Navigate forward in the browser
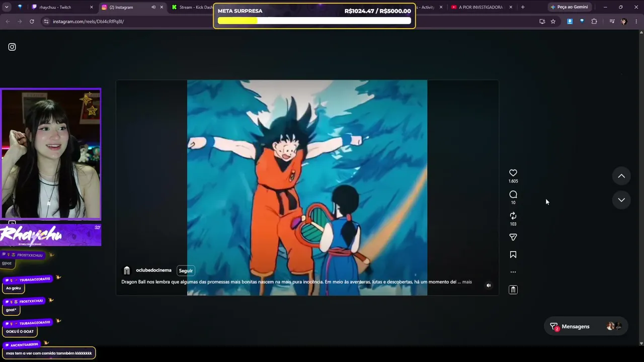644x362 pixels. pyautogui.click(x=20, y=21)
